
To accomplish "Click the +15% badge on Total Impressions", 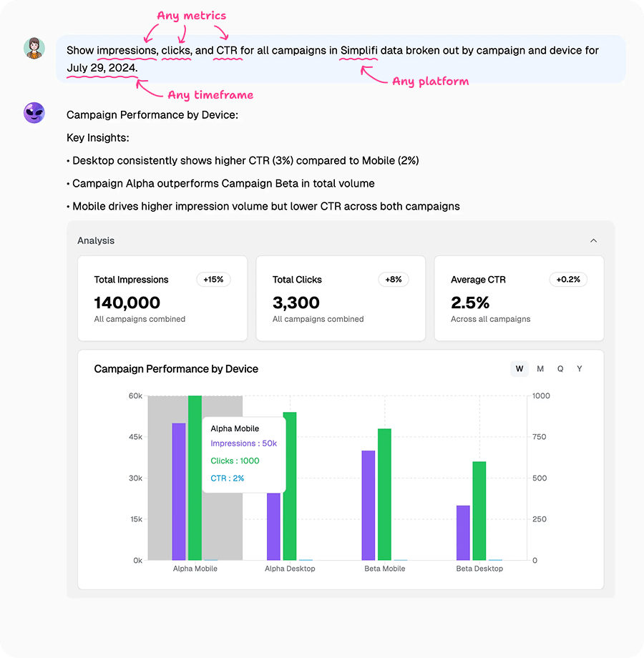I will 213,280.
